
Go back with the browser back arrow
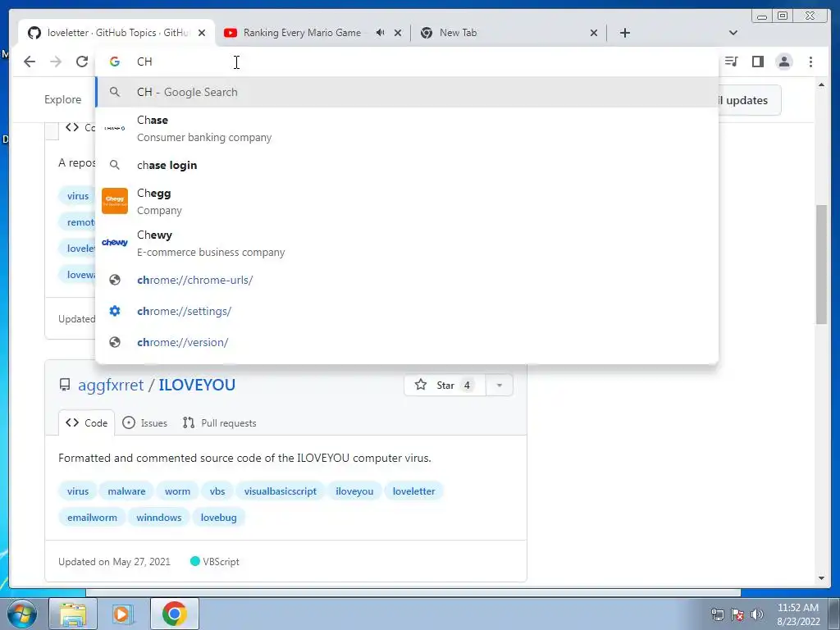pyautogui.click(x=30, y=62)
